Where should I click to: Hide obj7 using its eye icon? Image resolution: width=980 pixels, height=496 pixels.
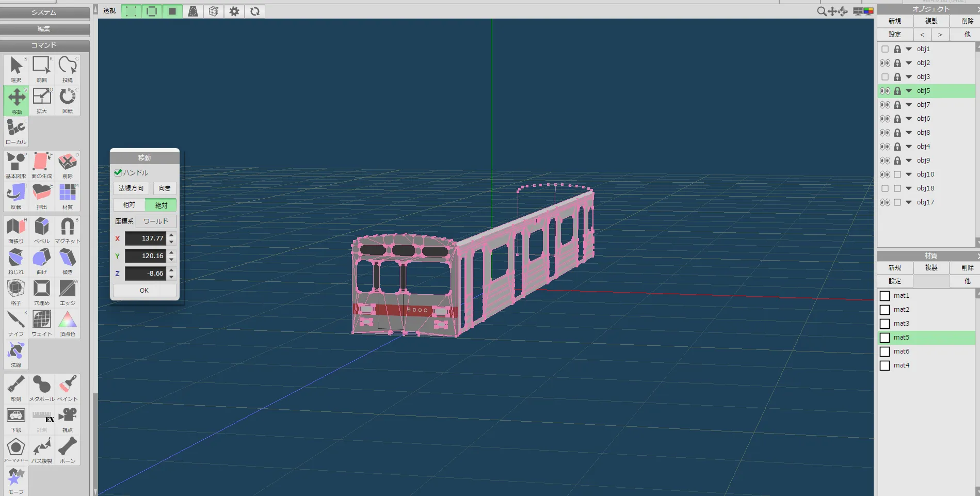tap(885, 105)
